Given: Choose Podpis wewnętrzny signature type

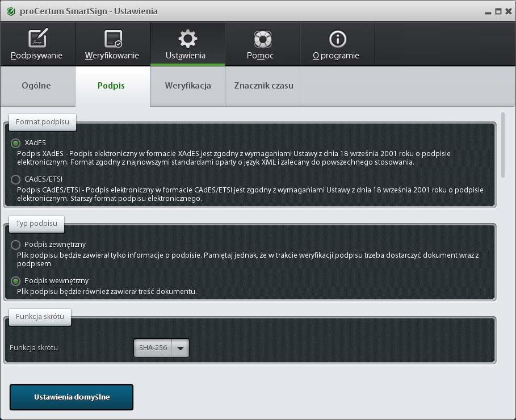Looking at the screenshot, I should [x=15, y=281].
